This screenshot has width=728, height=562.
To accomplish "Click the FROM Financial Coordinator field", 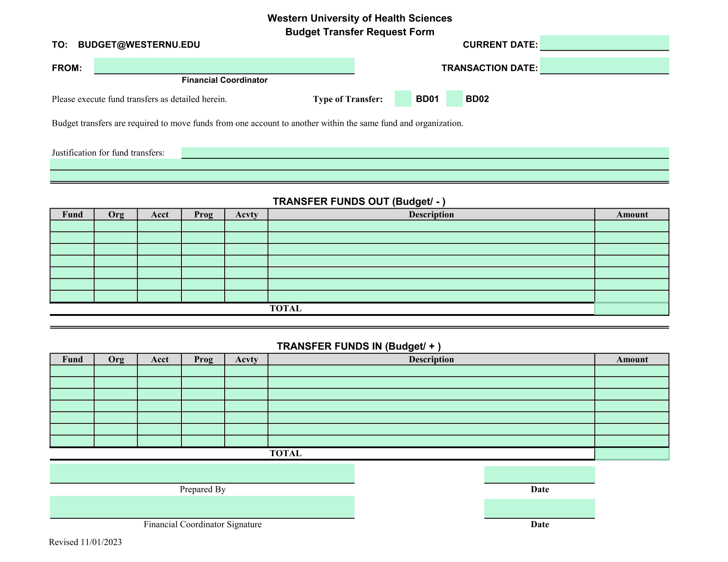I will [x=224, y=66].
